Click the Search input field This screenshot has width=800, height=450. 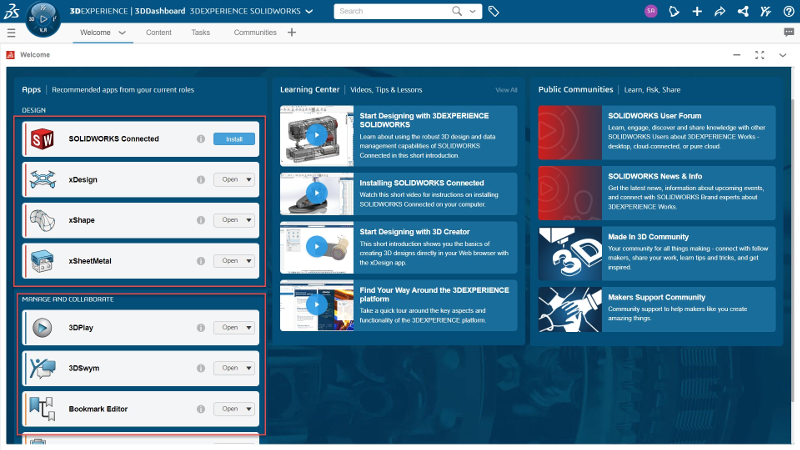point(390,11)
